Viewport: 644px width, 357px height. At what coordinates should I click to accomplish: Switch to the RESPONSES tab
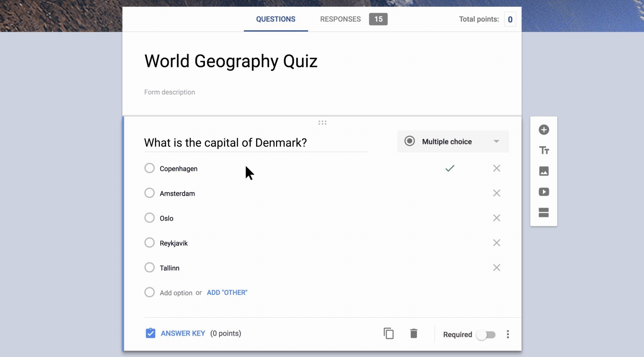340,19
